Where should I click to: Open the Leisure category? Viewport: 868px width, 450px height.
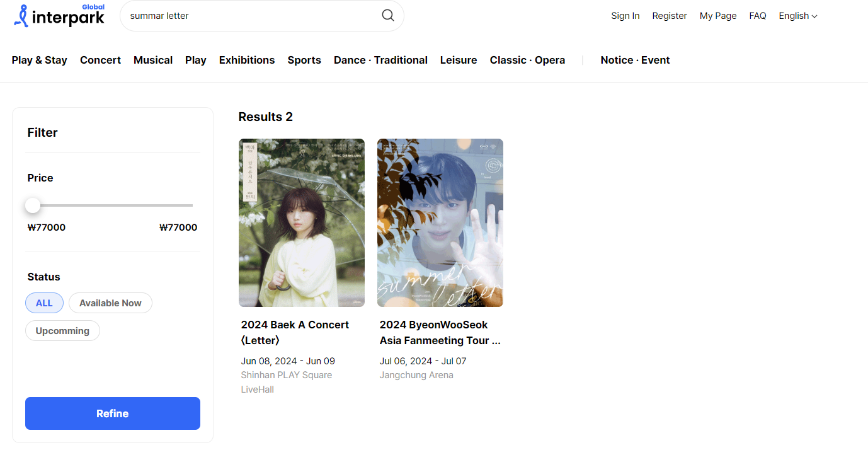pos(459,60)
